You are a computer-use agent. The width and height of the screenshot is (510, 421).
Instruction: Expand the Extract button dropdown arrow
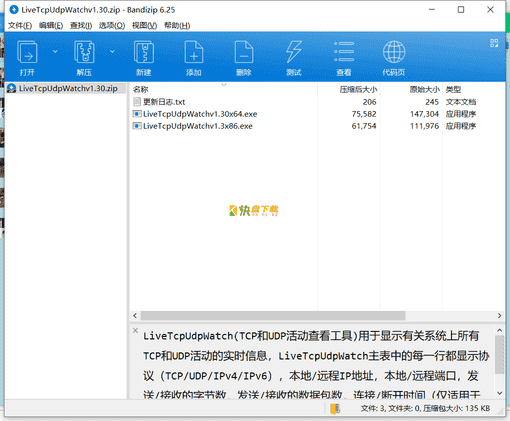(112, 52)
